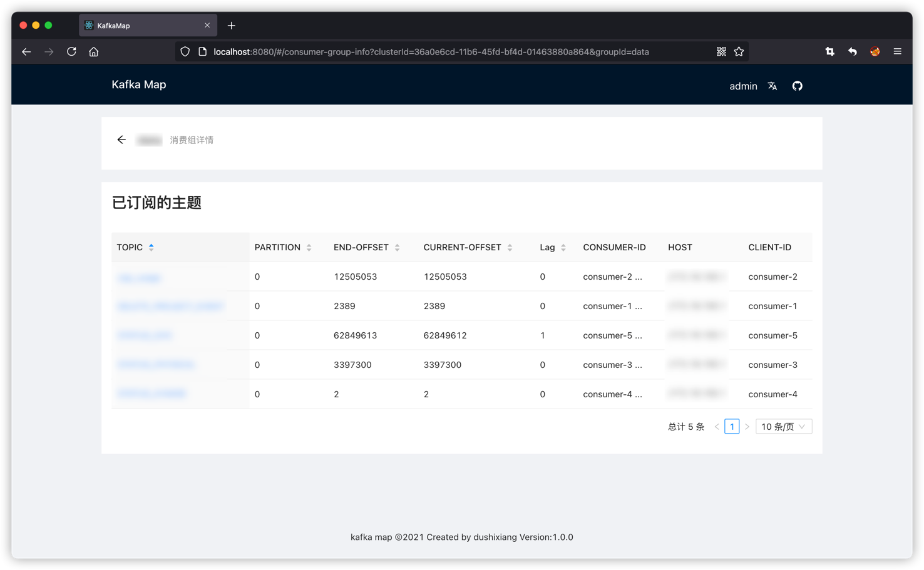Image resolution: width=924 pixels, height=570 pixels.
Task: Click the language switcher icon beside admin
Action: [x=773, y=86]
